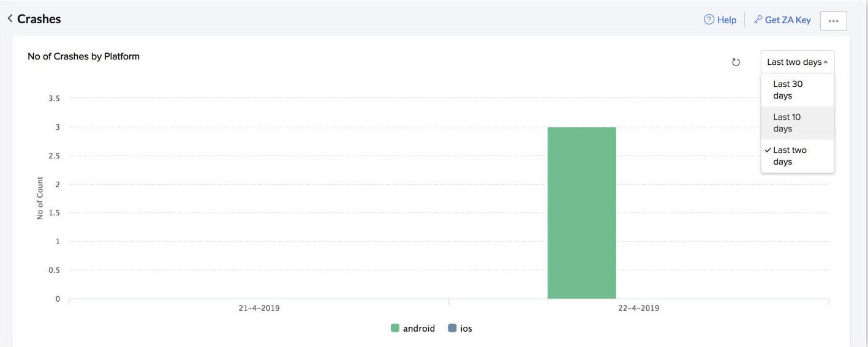Screen dimensions: 868x347
Task: Click the key icon for ZA Key
Action: click(758, 20)
